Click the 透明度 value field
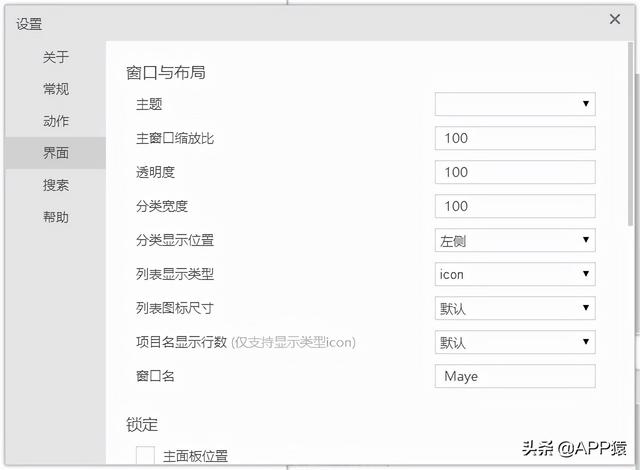The height and width of the screenshot is (470, 640). (515, 172)
